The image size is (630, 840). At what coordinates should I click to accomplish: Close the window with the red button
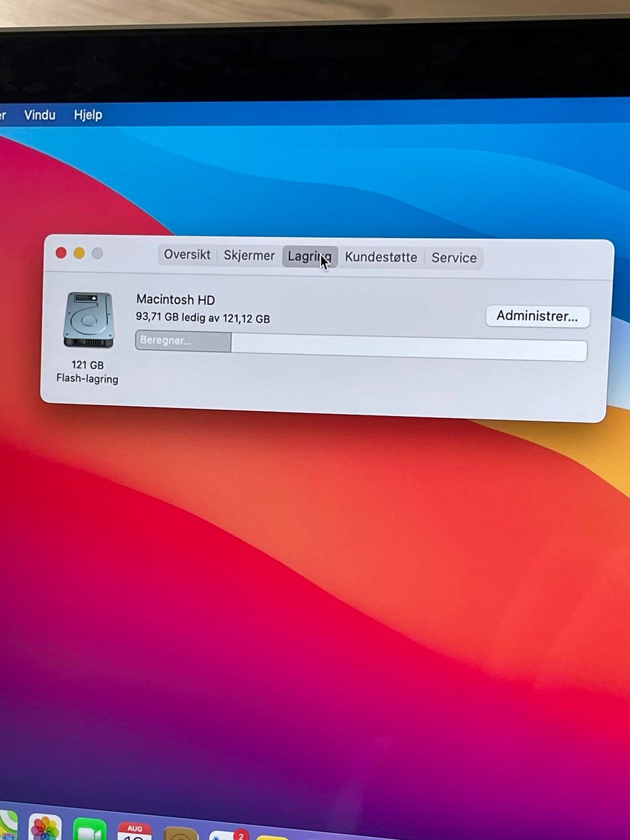coord(61,253)
